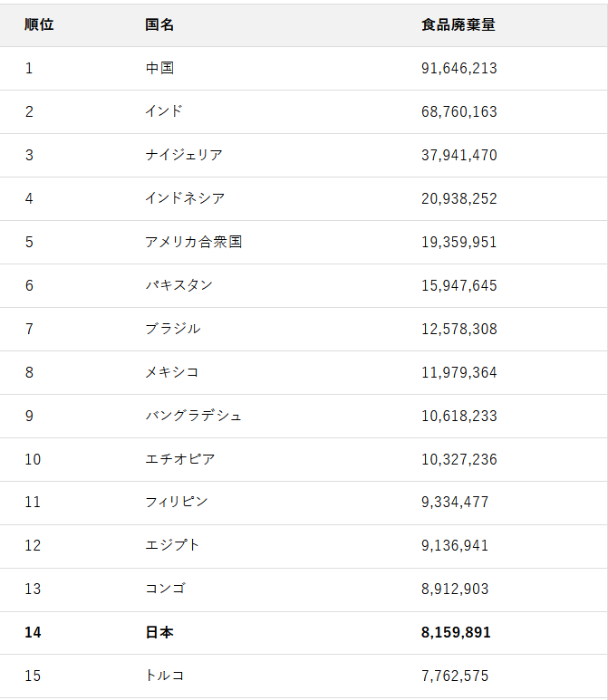The height and width of the screenshot is (700, 608).
Task: Click the エジプト country name
Action: 173,545
